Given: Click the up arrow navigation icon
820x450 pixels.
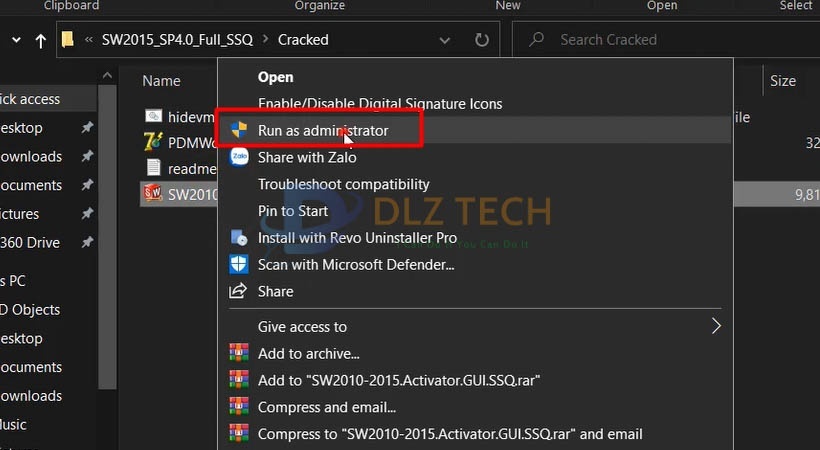Looking at the screenshot, I should (x=40, y=40).
